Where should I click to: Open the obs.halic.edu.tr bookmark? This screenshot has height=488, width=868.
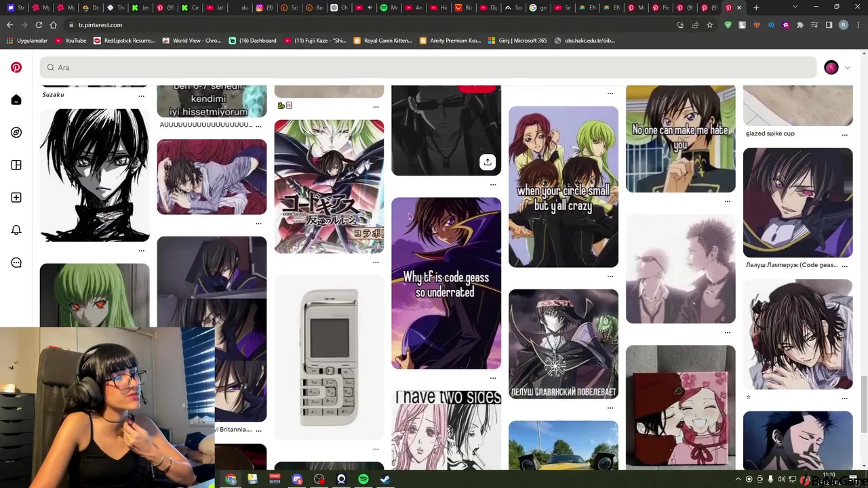click(585, 41)
